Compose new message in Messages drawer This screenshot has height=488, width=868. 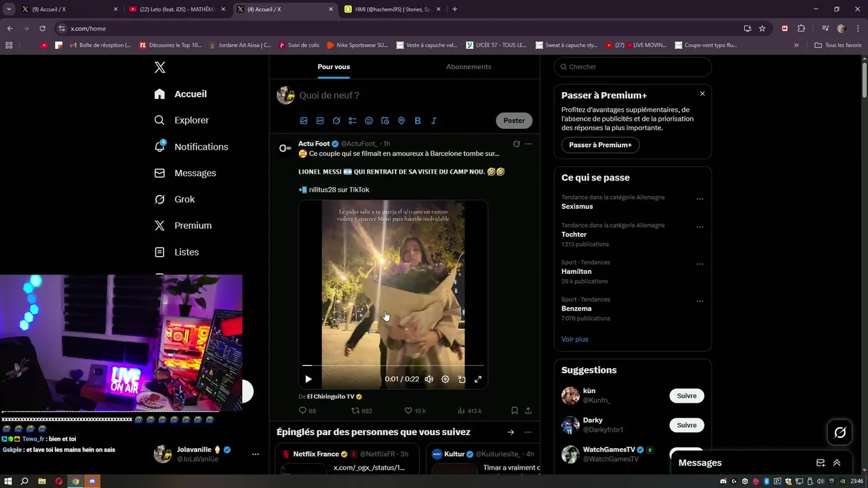tap(821, 463)
